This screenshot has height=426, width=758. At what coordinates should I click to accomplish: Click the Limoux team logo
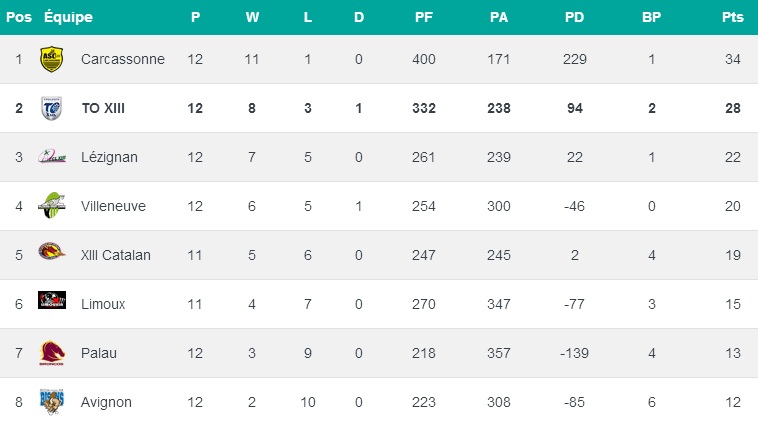(x=51, y=303)
